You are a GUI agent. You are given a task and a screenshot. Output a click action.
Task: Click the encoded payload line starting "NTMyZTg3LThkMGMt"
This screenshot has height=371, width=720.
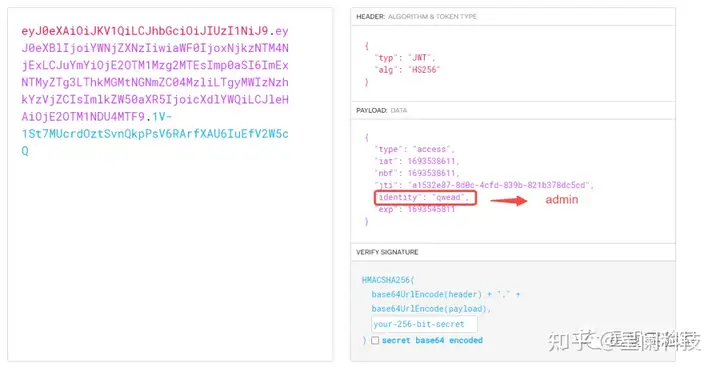[x=155, y=82]
